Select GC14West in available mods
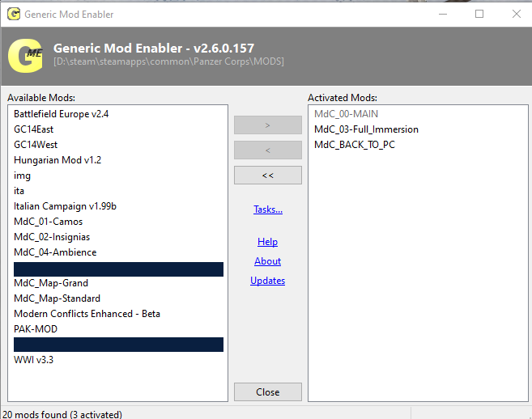532x419 pixels. click(36, 145)
